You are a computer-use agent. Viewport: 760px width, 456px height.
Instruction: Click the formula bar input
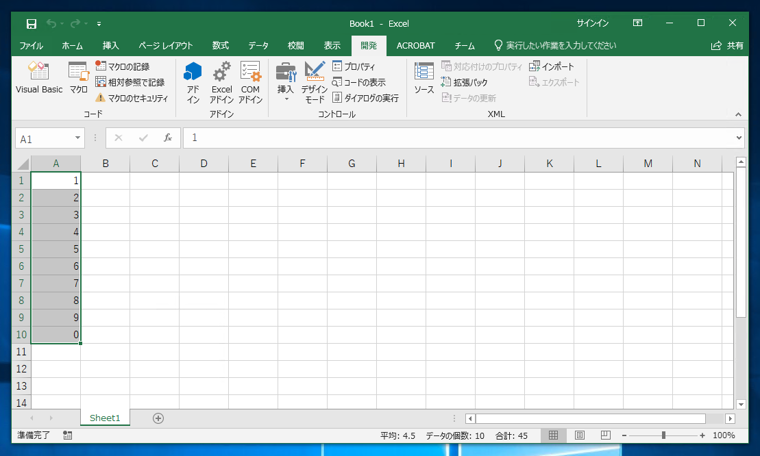coord(458,138)
